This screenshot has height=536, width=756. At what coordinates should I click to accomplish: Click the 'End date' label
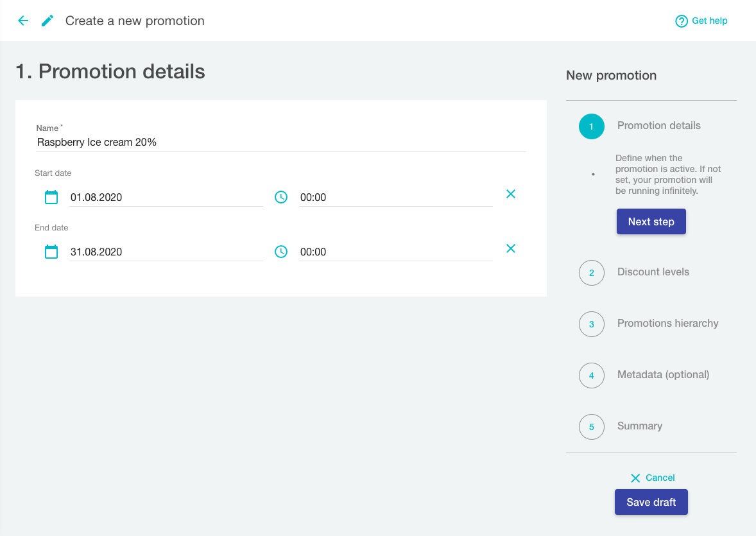pyautogui.click(x=51, y=228)
